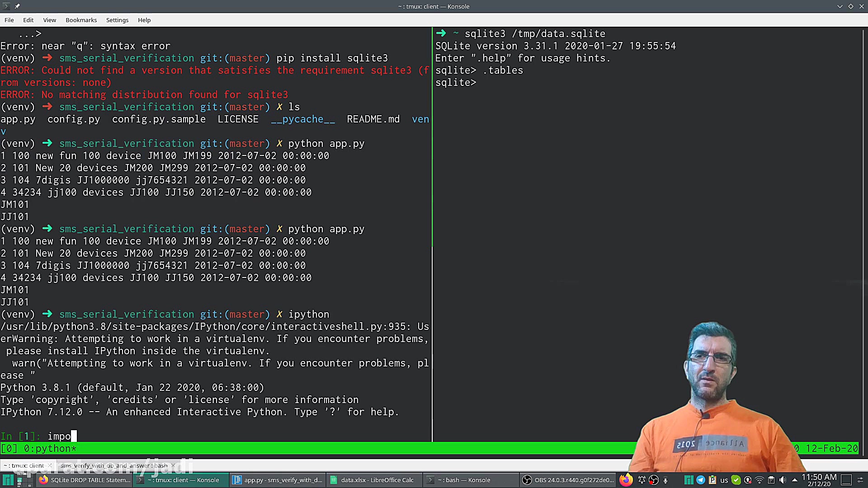Open Telegram from the system tray

[x=701, y=480]
